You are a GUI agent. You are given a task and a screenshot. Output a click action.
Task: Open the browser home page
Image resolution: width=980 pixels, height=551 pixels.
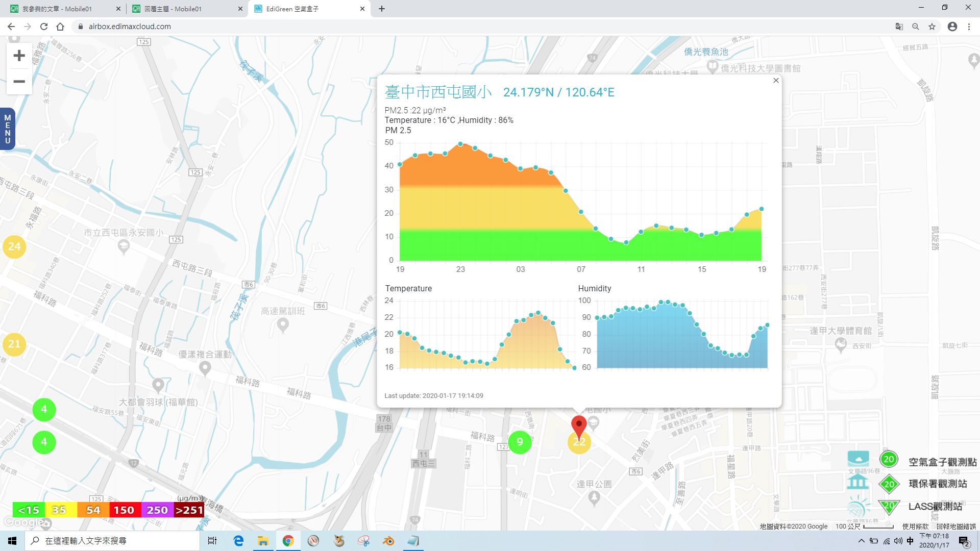[60, 27]
